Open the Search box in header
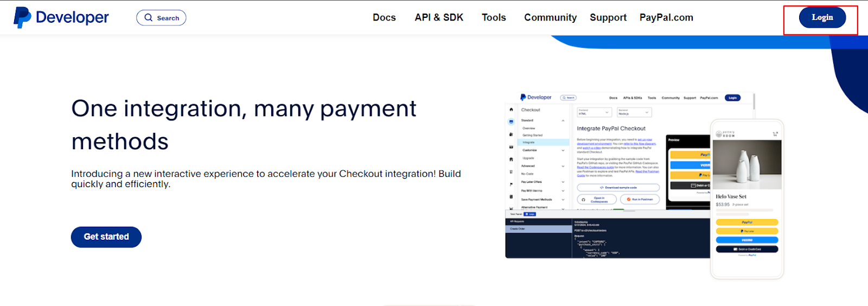 pyautogui.click(x=161, y=18)
